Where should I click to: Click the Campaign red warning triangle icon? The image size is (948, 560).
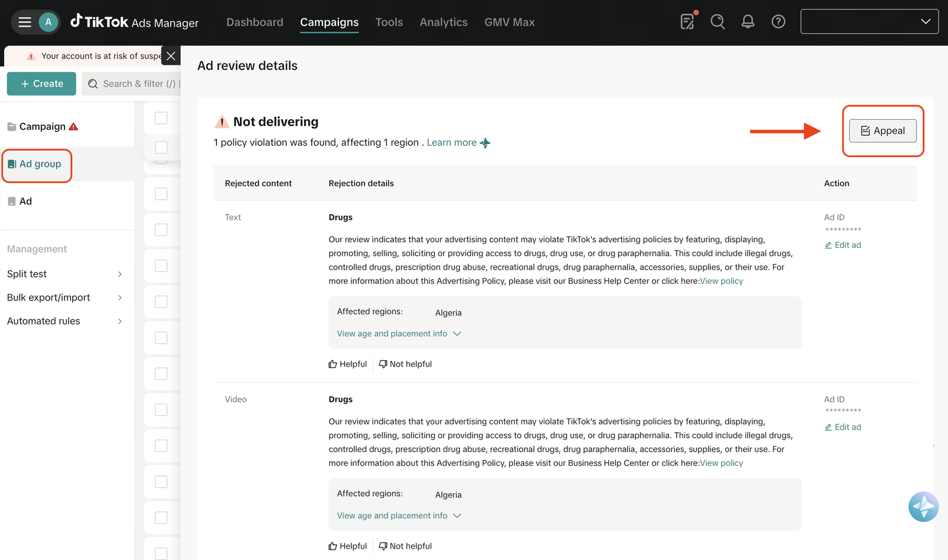[x=73, y=127]
